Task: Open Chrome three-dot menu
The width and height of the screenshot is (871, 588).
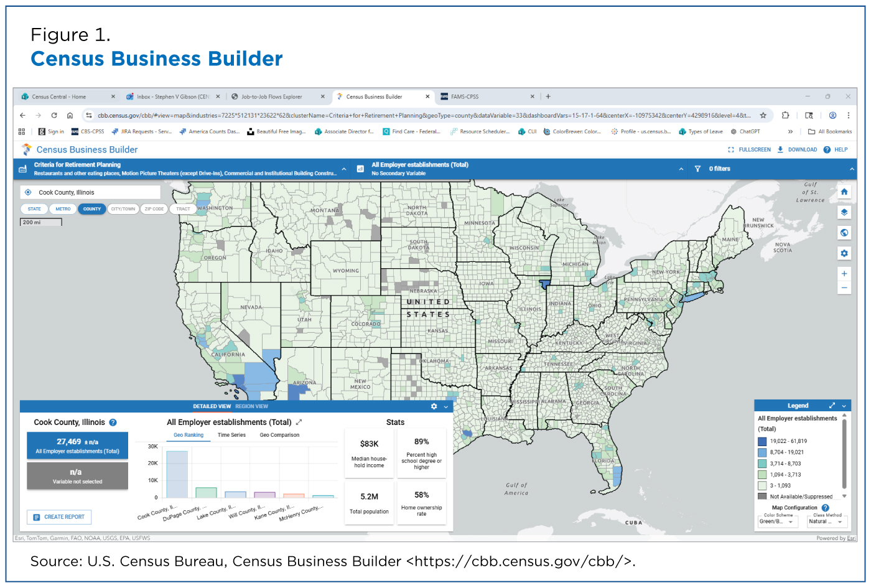Action: pyautogui.click(x=848, y=115)
